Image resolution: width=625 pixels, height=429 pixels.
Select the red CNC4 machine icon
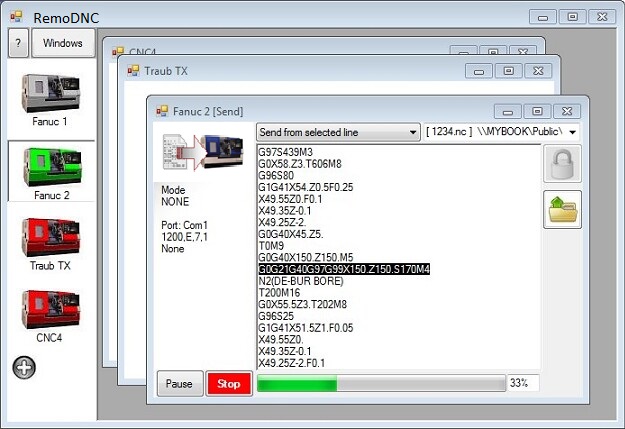(x=50, y=311)
